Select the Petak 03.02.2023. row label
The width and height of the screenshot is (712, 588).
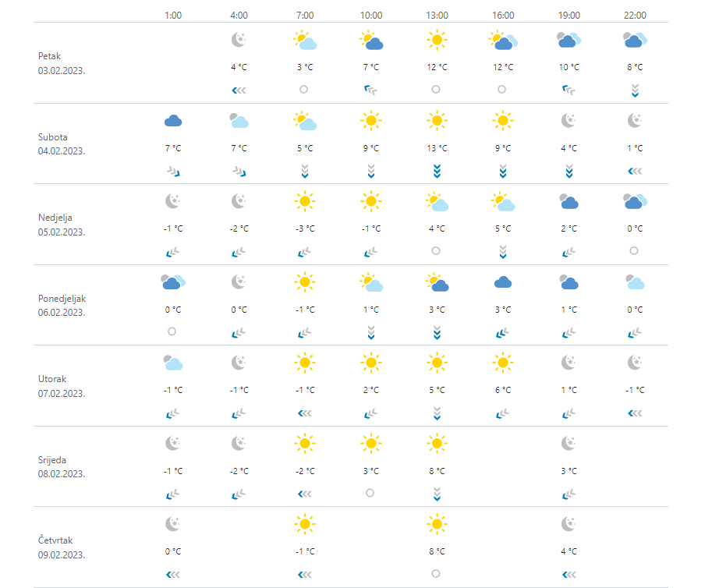click(62, 62)
